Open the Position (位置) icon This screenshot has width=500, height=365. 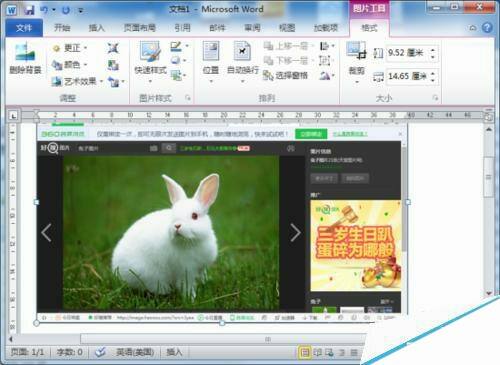pyautogui.click(x=211, y=62)
